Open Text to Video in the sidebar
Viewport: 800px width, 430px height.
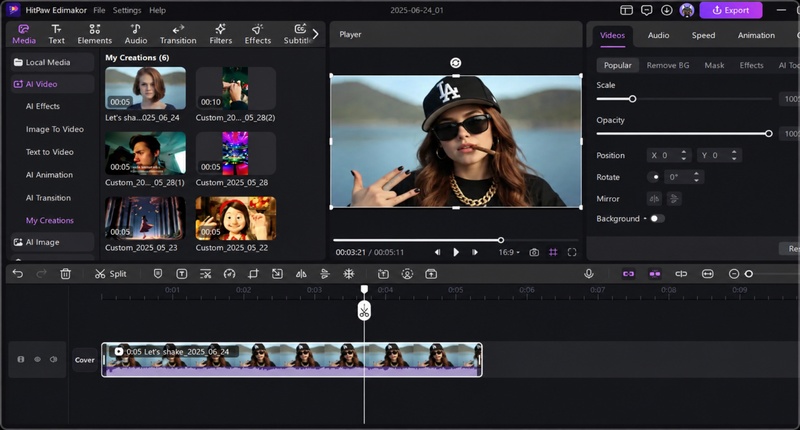coord(49,152)
